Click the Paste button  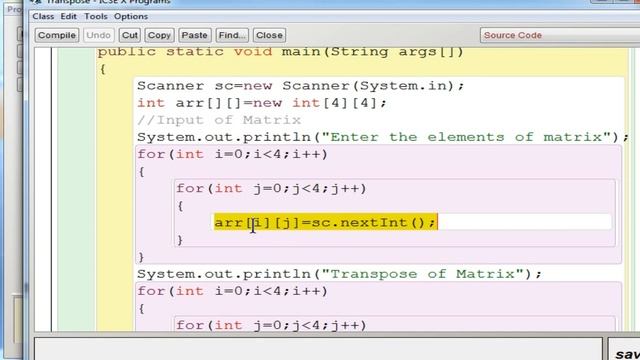click(195, 35)
